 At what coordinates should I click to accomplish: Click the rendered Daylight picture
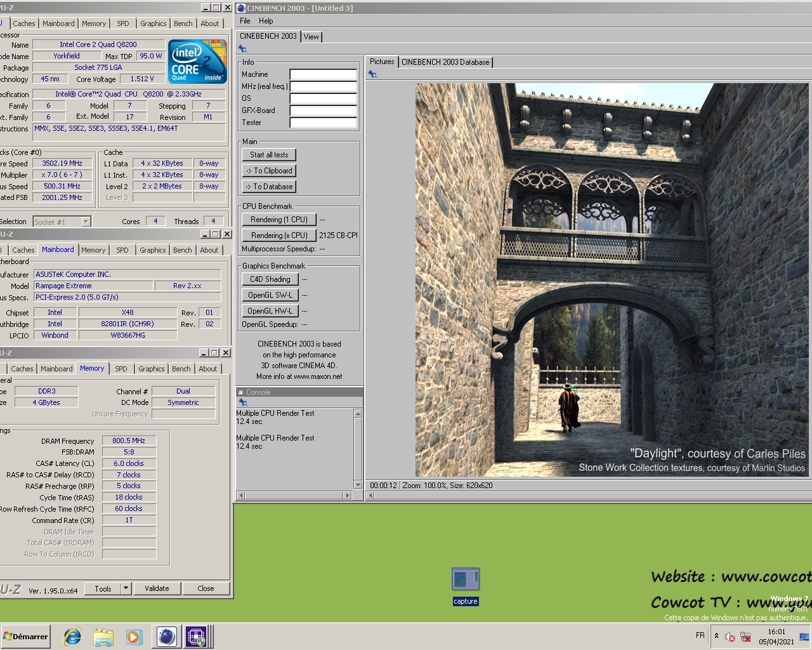(x=612, y=280)
